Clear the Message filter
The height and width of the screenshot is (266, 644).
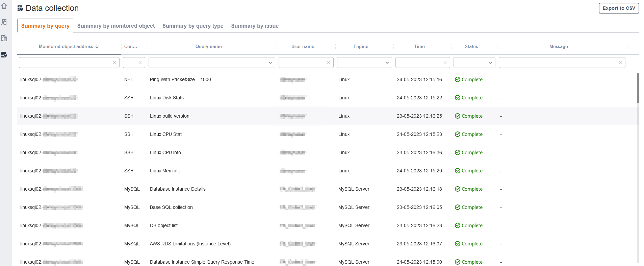click(x=620, y=63)
